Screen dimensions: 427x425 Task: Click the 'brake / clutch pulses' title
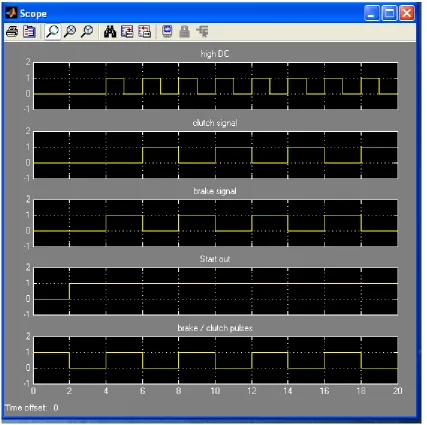pyautogui.click(x=215, y=328)
